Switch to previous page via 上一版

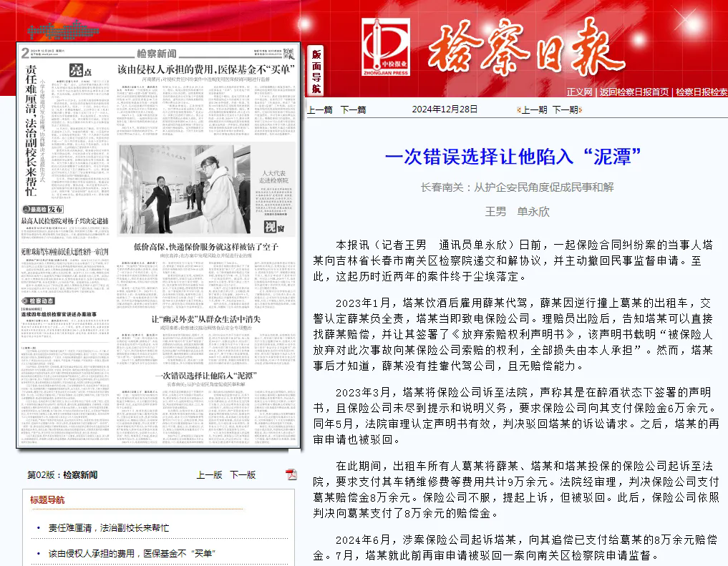pyautogui.click(x=210, y=474)
